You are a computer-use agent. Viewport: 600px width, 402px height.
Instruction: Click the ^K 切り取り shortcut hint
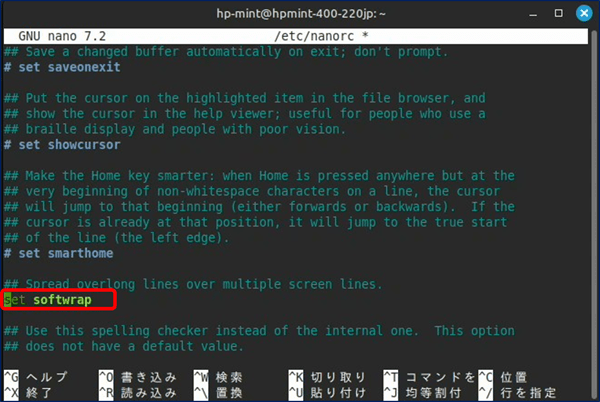coord(328,377)
